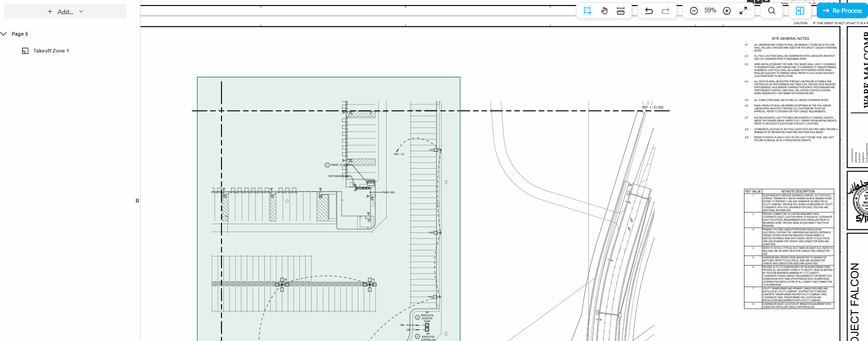This screenshot has width=868, height=341.
Task: Undo the last action
Action: [x=649, y=11]
